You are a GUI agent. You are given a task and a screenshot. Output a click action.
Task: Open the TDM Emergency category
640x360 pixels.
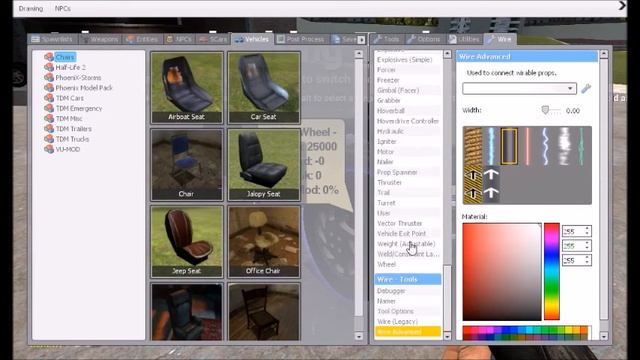tap(79, 109)
